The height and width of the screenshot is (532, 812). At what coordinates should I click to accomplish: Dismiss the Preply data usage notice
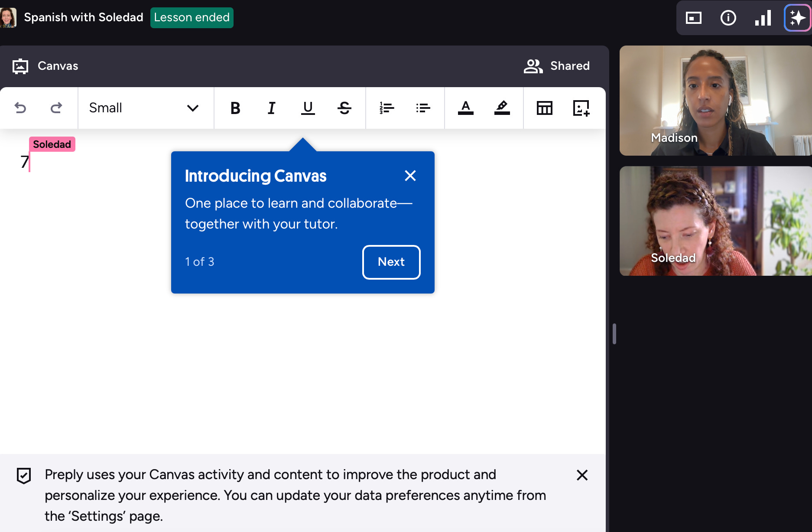(x=582, y=475)
